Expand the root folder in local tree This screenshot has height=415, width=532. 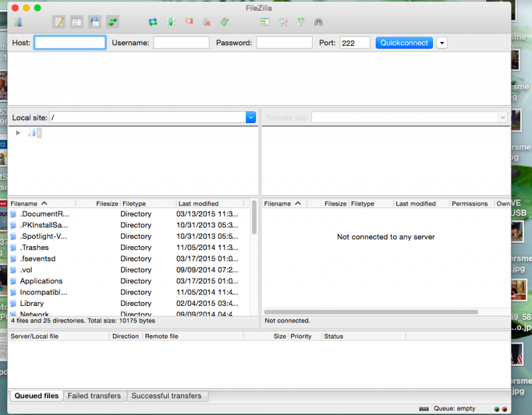tap(18, 133)
